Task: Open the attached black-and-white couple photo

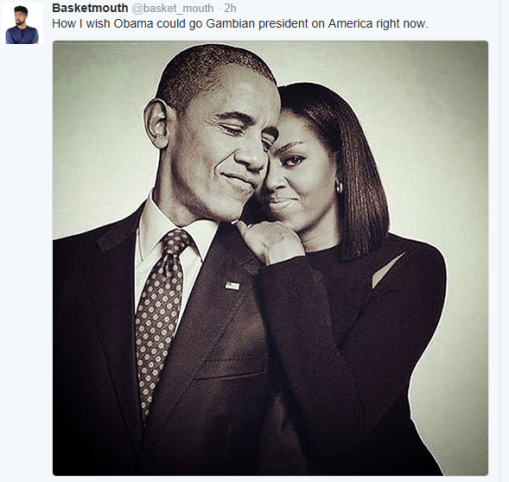Action: coord(270,258)
